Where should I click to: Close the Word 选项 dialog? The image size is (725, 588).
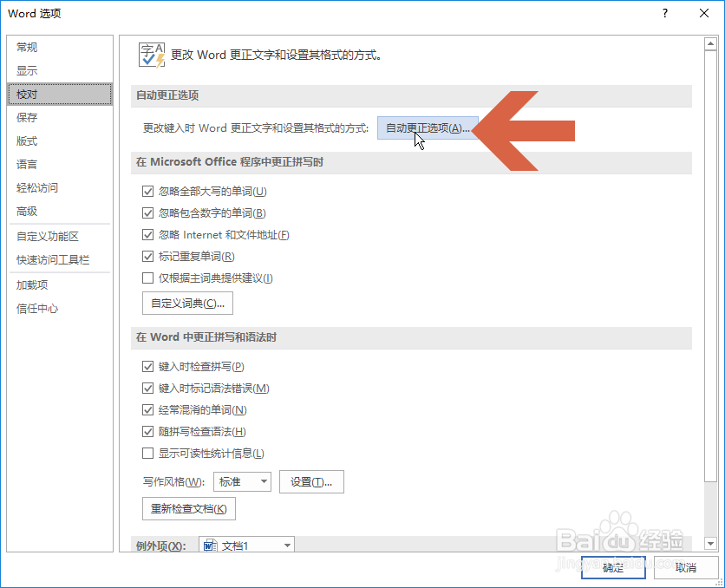pyautogui.click(x=703, y=13)
